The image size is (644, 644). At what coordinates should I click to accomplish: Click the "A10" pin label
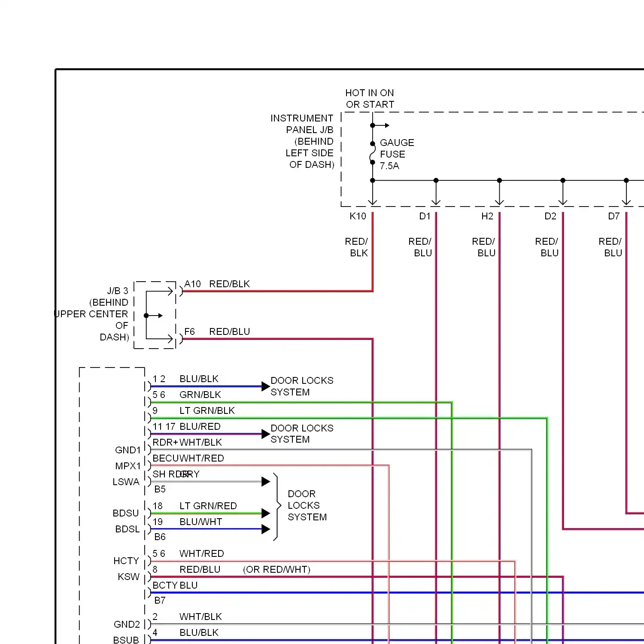pos(192,284)
